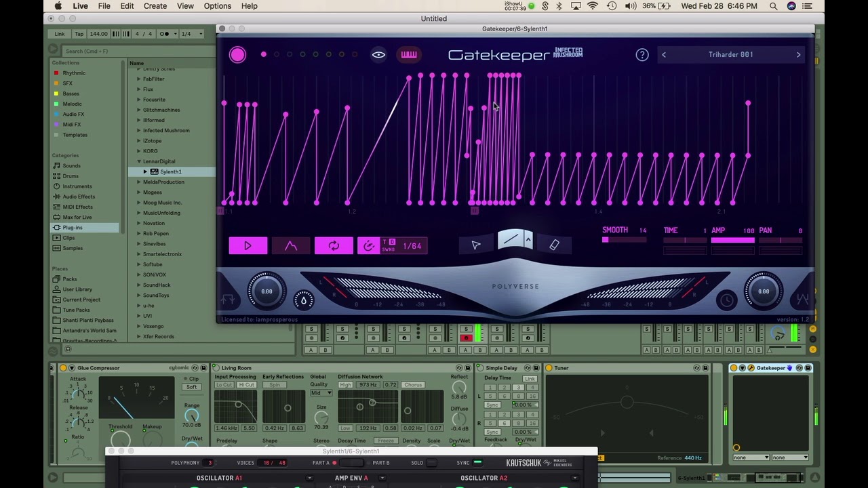Go to next Gatekeeper preset arrow
This screenshot has width=868, height=488.
(798, 55)
